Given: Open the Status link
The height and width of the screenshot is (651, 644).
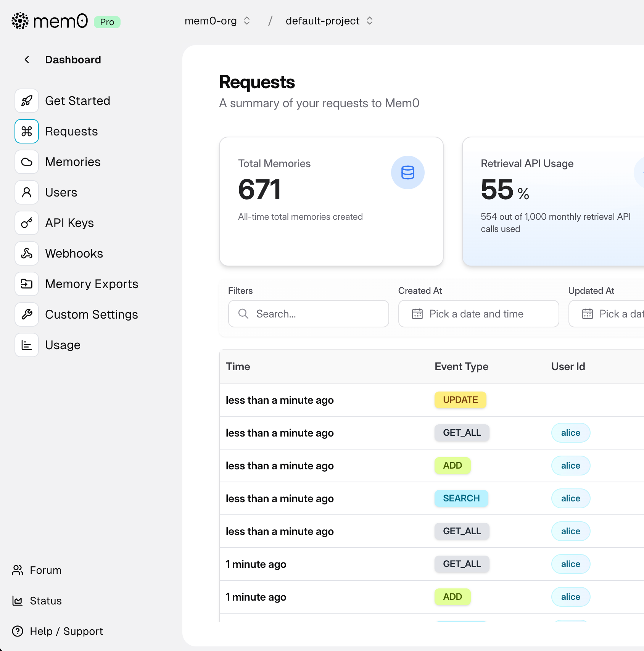Looking at the screenshot, I should pos(45,601).
